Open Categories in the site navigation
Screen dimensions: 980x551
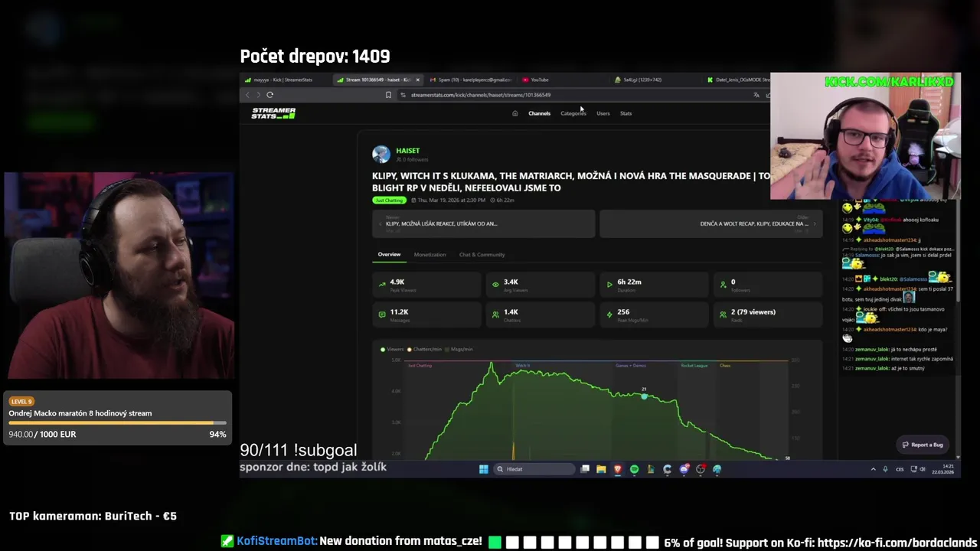tap(573, 113)
